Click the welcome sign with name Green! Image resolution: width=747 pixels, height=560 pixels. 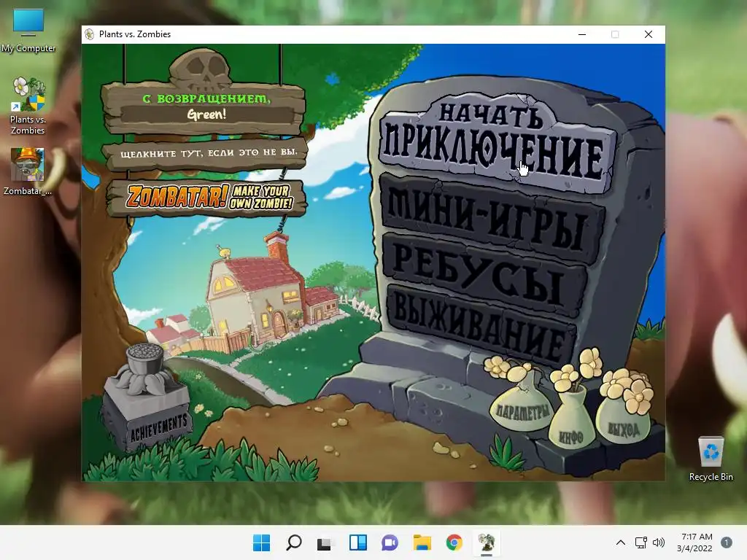click(x=205, y=107)
